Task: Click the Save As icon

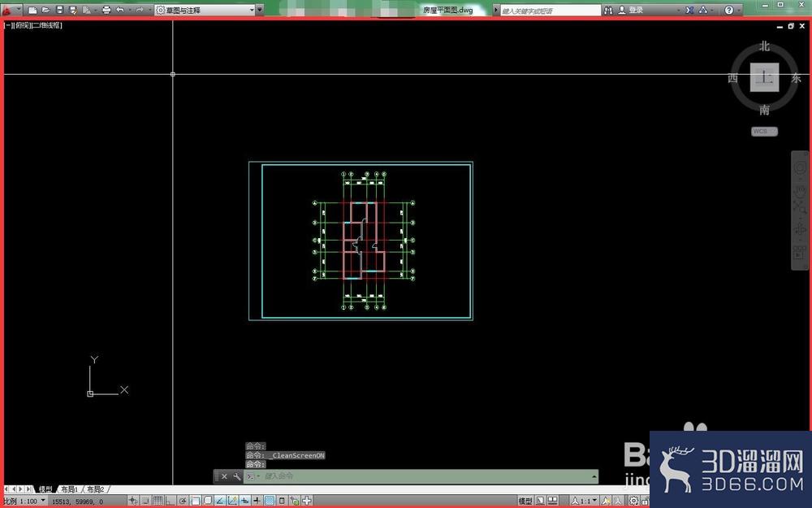Action: pyautogui.click(x=73, y=10)
